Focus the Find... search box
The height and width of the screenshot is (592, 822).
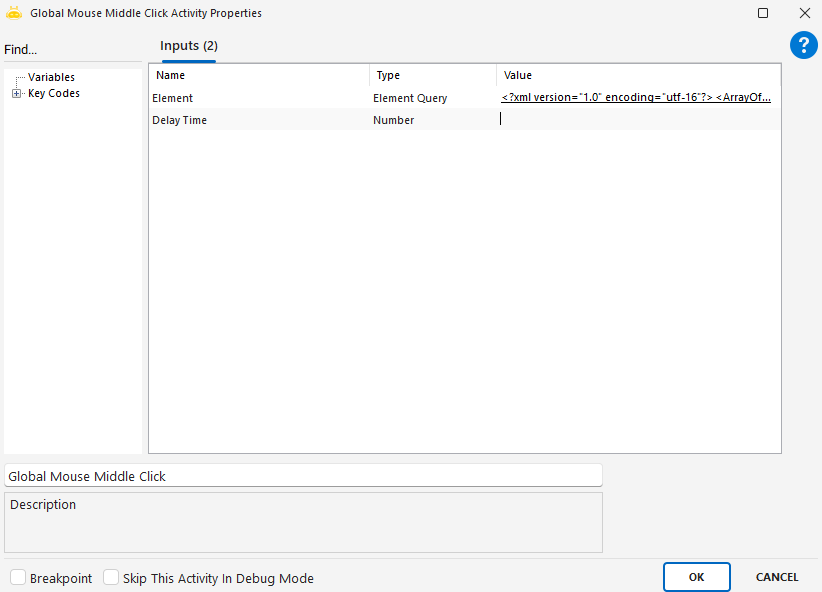tap(70, 50)
